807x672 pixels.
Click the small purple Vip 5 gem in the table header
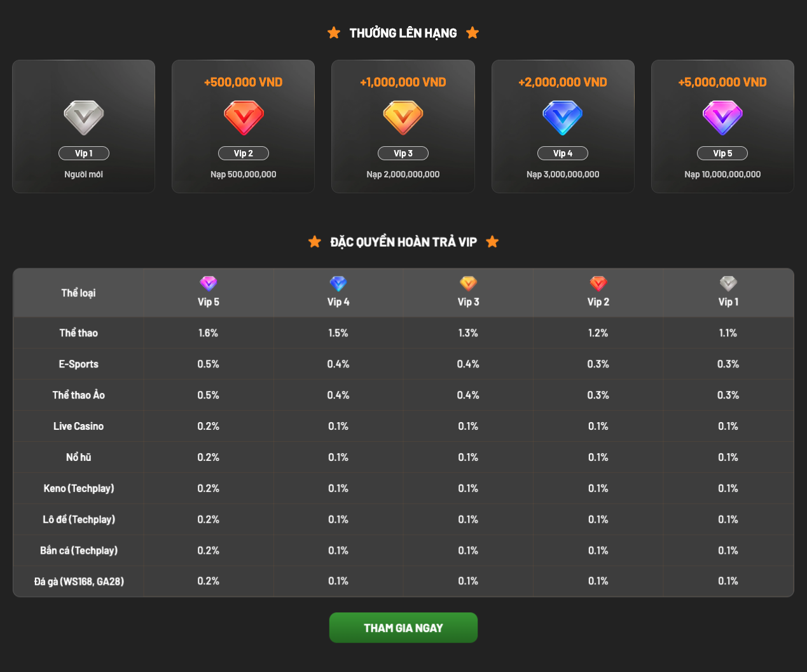(x=209, y=284)
